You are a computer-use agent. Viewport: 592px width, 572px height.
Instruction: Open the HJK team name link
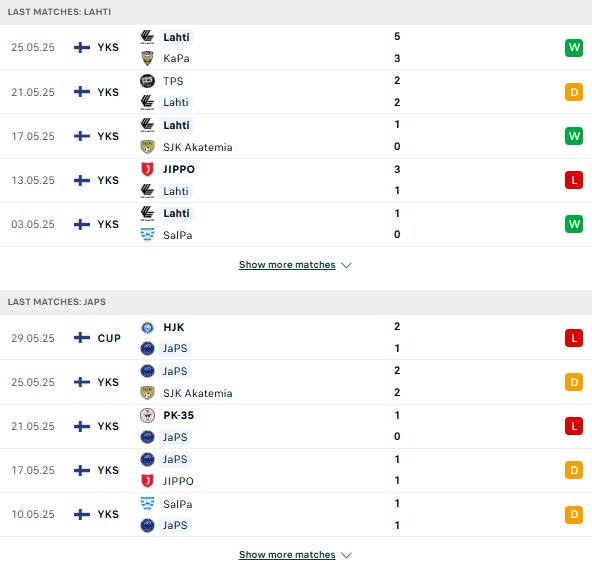coord(174,327)
